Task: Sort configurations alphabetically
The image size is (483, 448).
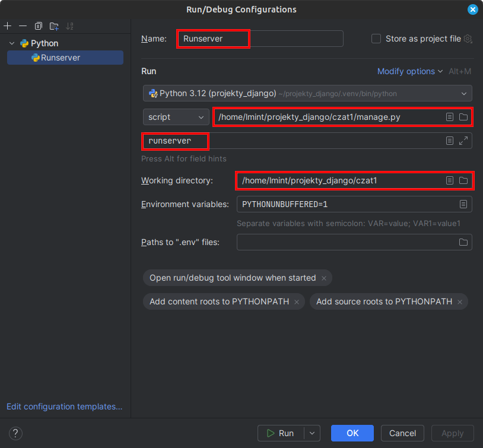Action: coord(69,26)
